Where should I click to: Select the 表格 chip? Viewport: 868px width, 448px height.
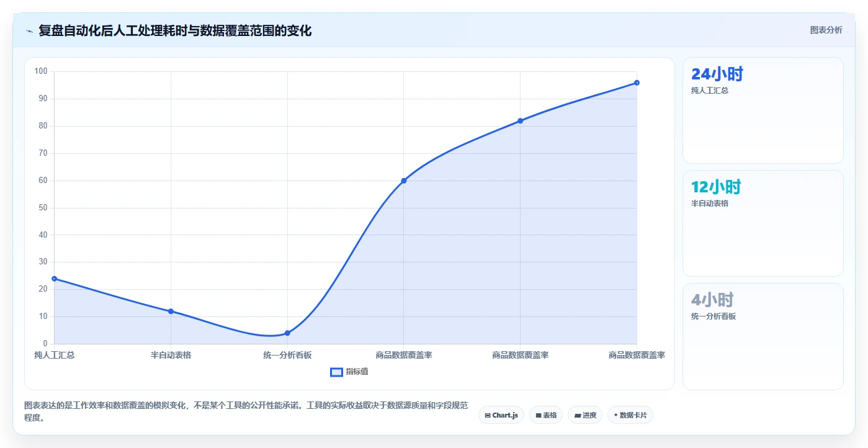(x=546, y=415)
